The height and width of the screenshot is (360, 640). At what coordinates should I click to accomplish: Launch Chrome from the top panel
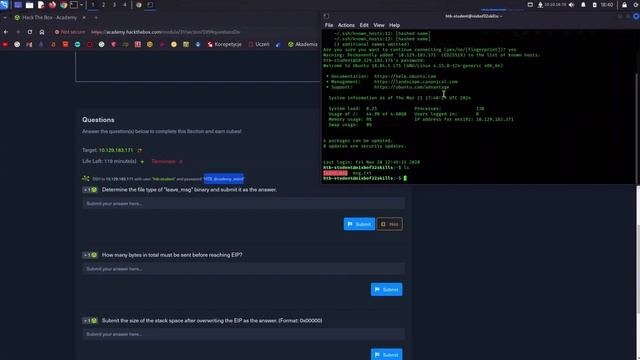tap(63, 5)
